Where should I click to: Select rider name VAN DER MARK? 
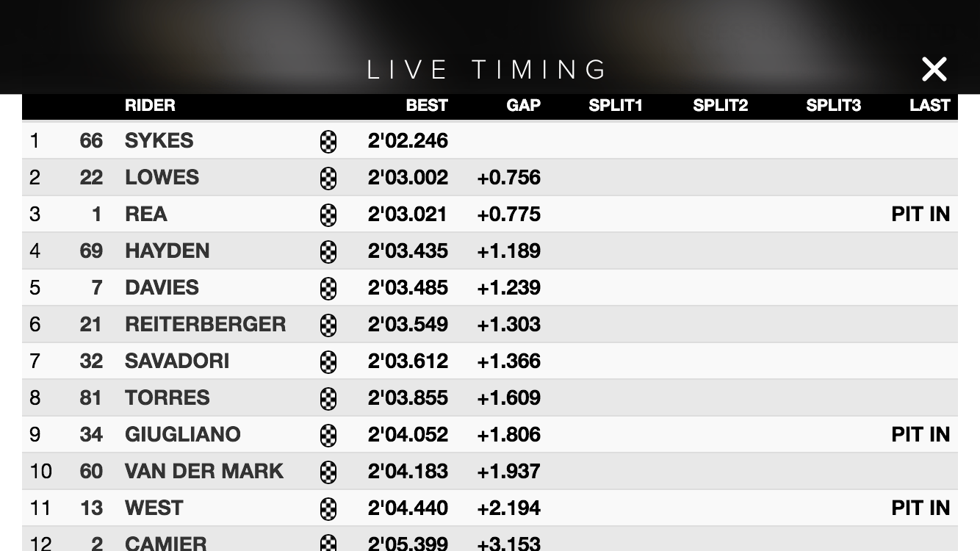203,471
